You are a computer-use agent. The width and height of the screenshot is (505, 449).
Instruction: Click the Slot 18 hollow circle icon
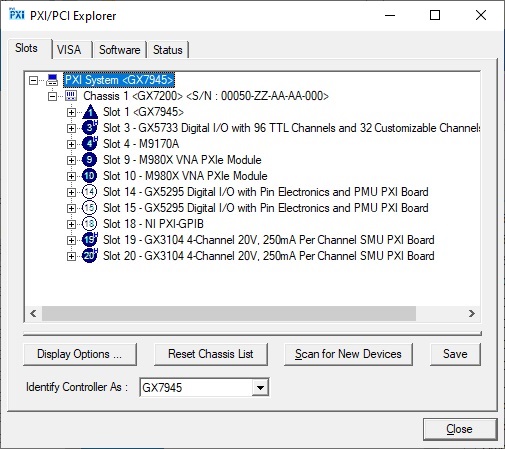[89, 224]
